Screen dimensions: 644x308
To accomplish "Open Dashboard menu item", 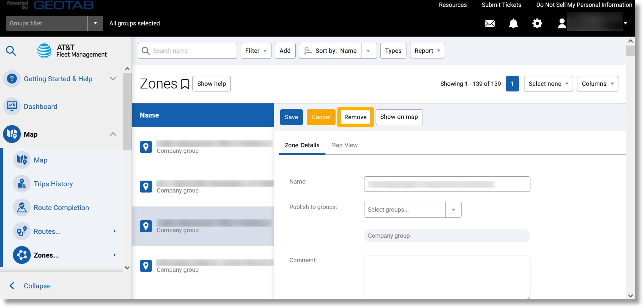I will pos(41,106).
